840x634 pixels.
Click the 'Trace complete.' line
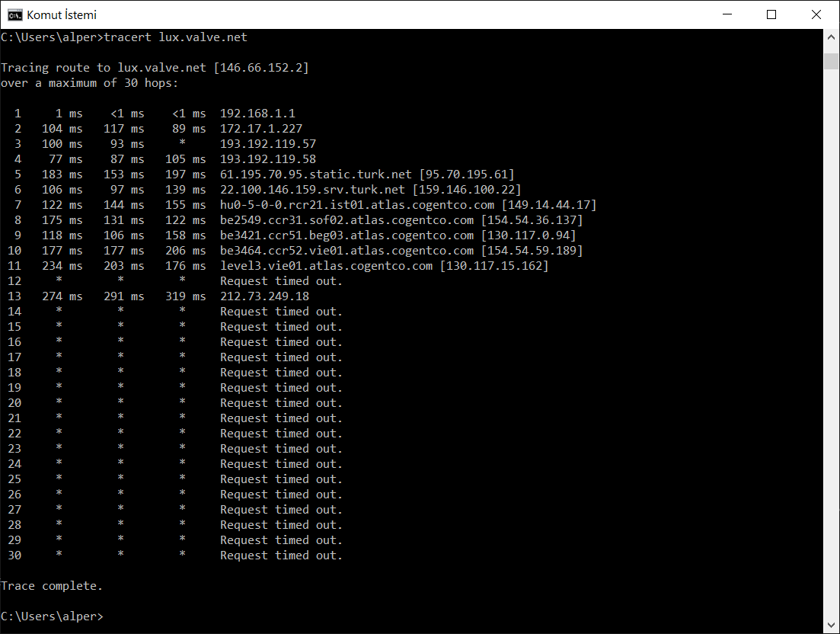pyautogui.click(x=52, y=586)
